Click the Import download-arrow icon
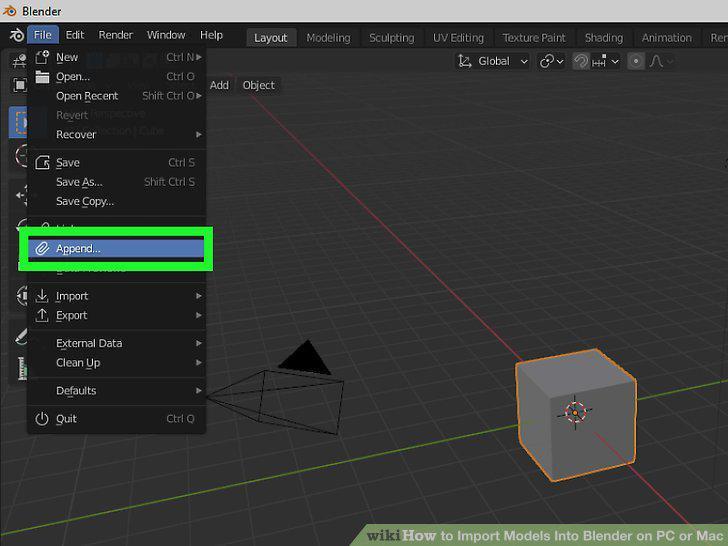The image size is (728, 546). pos(42,296)
